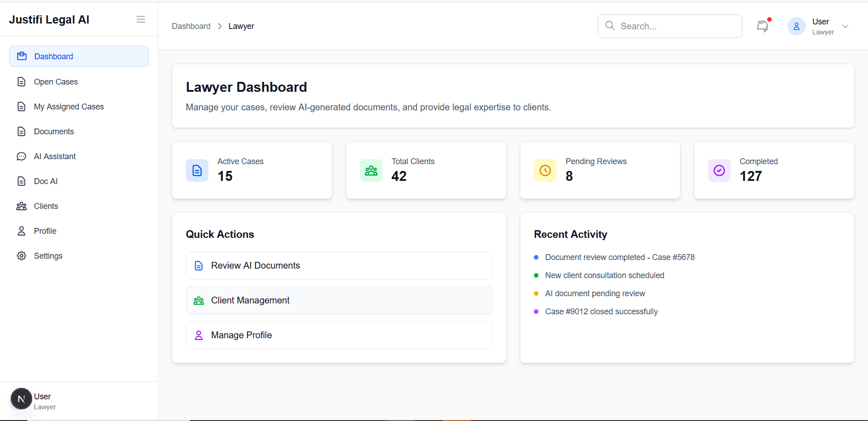
Task: Select My Assigned Cases in the sidebar
Action: click(68, 106)
